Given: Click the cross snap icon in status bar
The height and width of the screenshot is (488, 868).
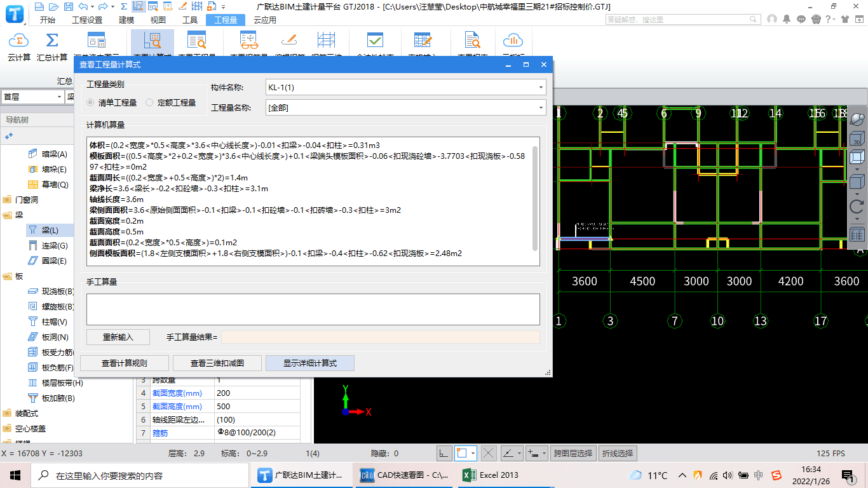Looking at the screenshot, I should point(489,453).
